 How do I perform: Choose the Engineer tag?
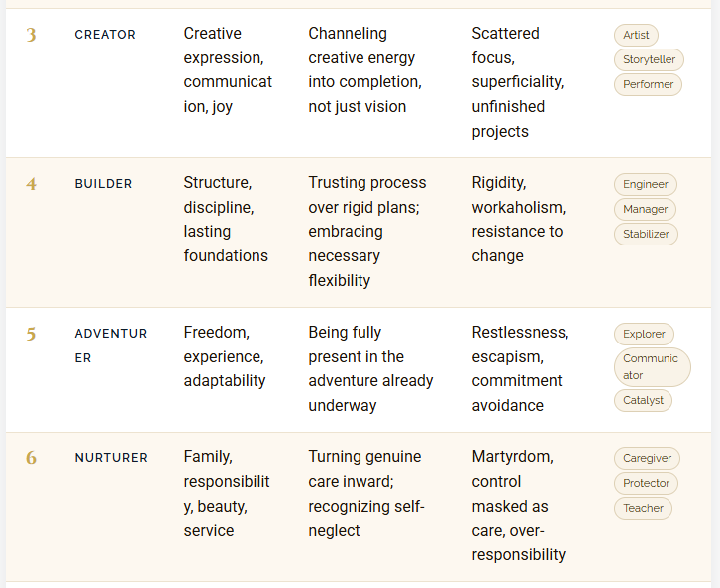point(645,184)
